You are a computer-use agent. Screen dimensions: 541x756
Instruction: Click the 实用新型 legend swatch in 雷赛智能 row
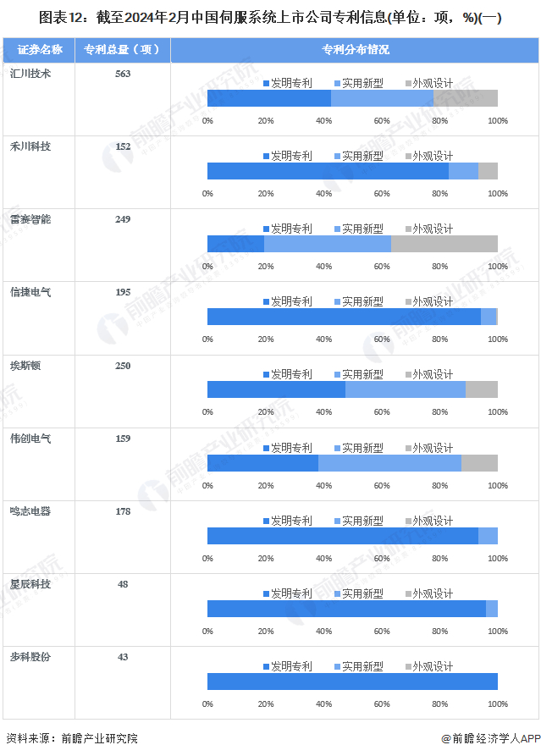(338, 229)
